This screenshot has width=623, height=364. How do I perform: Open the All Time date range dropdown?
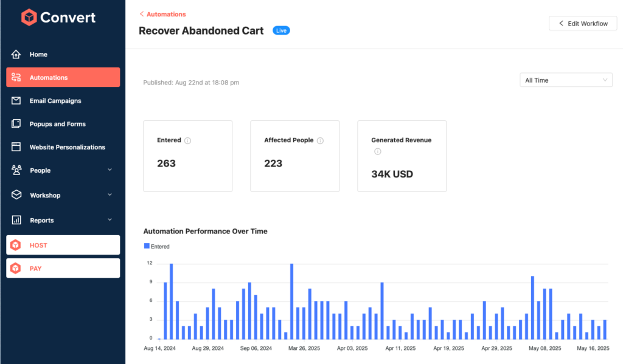[566, 80]
